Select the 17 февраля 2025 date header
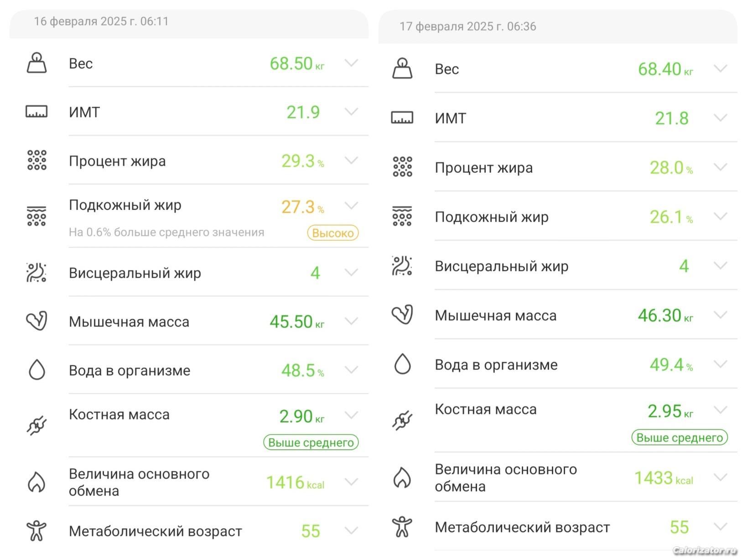The image size is (747, 560). pyautogui.click(x=467, y=26)
